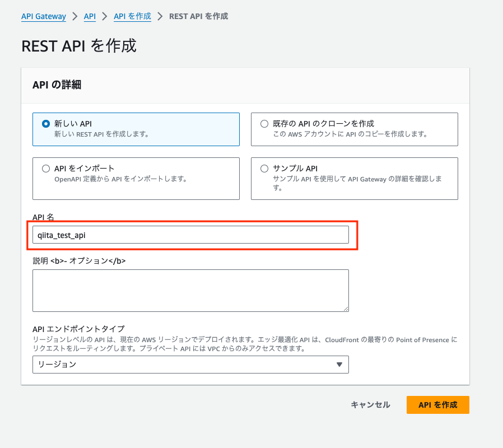
Task: Open the API breadcrumb link
Action: pyautogui.click(x=89, y=16)
